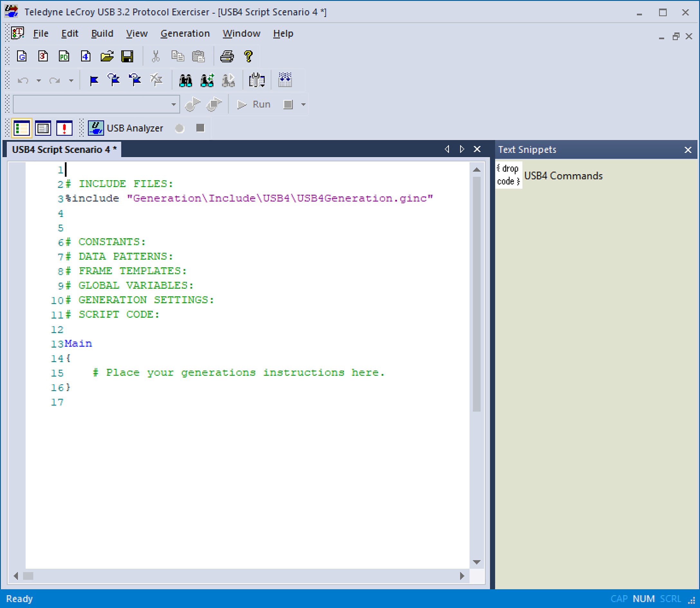Screen dimensions: 700x608
Task: Toggle the highlighted list view button
Action: point(21,128)
